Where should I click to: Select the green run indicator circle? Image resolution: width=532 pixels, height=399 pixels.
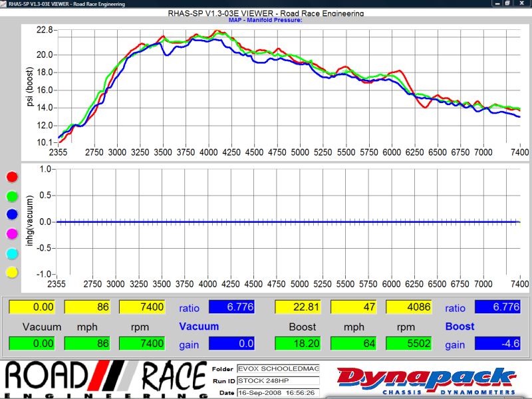tap(12, 196)
